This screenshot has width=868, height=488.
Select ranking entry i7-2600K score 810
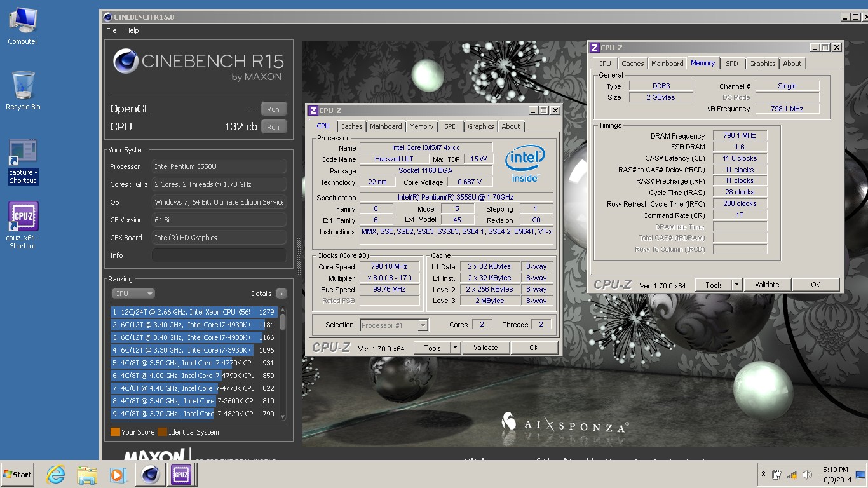point(194,401)
